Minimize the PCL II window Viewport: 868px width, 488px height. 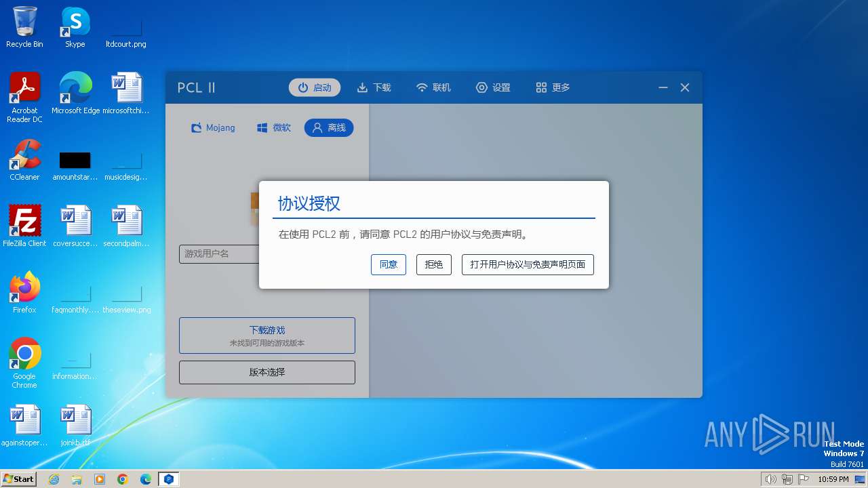click(663, 87)
